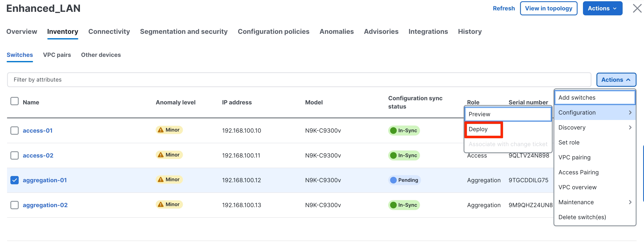Viewport: 644px width, 242px height.
Task: Click the In-Sync badge for access-01
Action: pyautogui.click(x=404, y=131)
